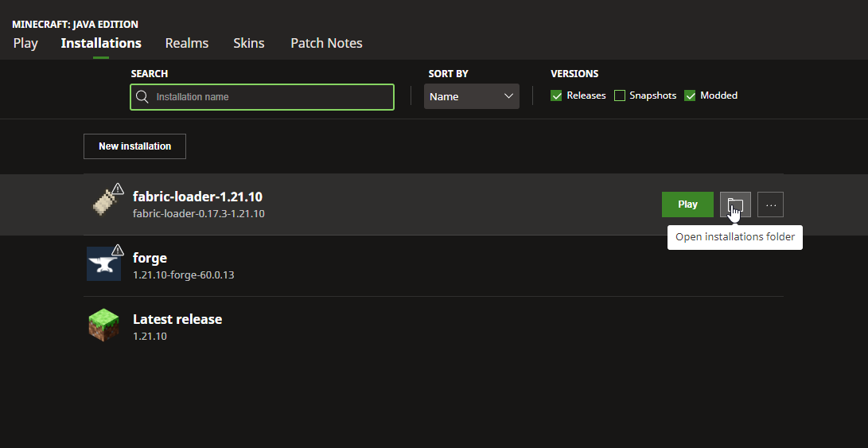The image size is (868, 448).
Task: Open the Sort By Name dropdown
Action: pyautogui.click(x=471, y=96)
